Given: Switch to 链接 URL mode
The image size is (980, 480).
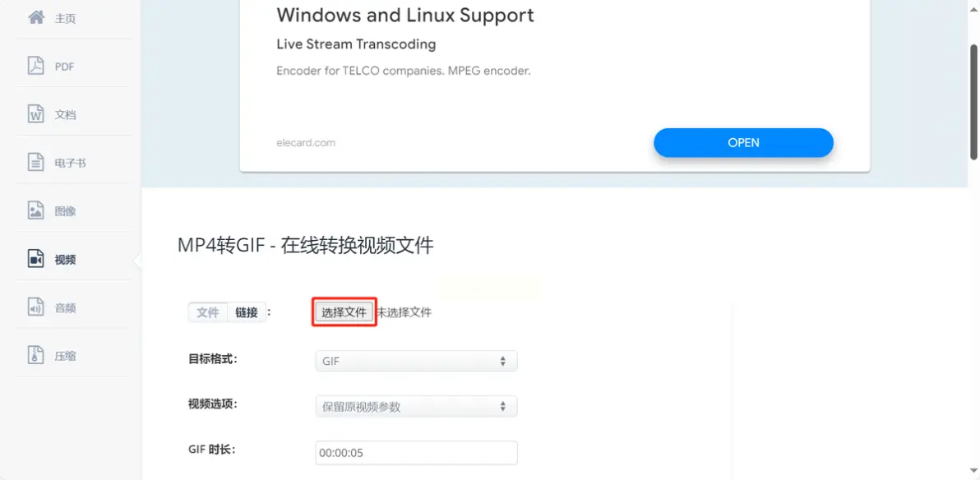Looking at the screenshot, I should point(247,312).
